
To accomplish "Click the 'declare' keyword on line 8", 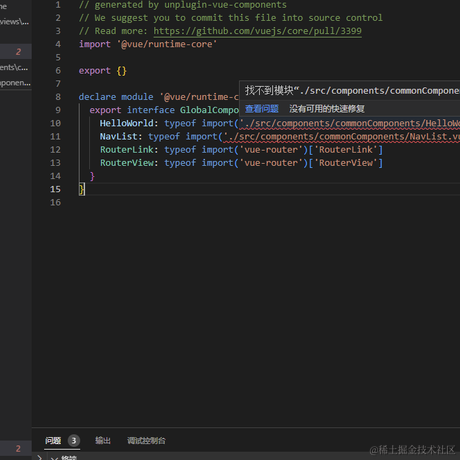I will [97, 97].
